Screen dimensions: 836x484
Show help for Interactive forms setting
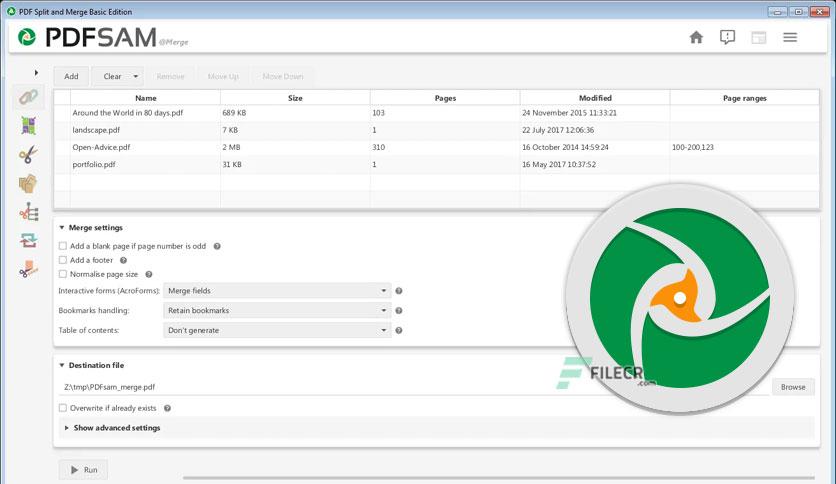(x=398, y=291)
